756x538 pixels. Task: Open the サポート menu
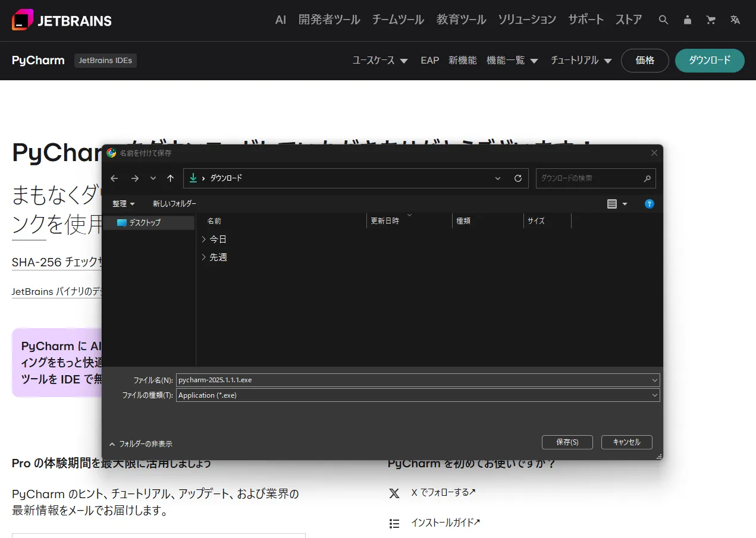(586, 20)
